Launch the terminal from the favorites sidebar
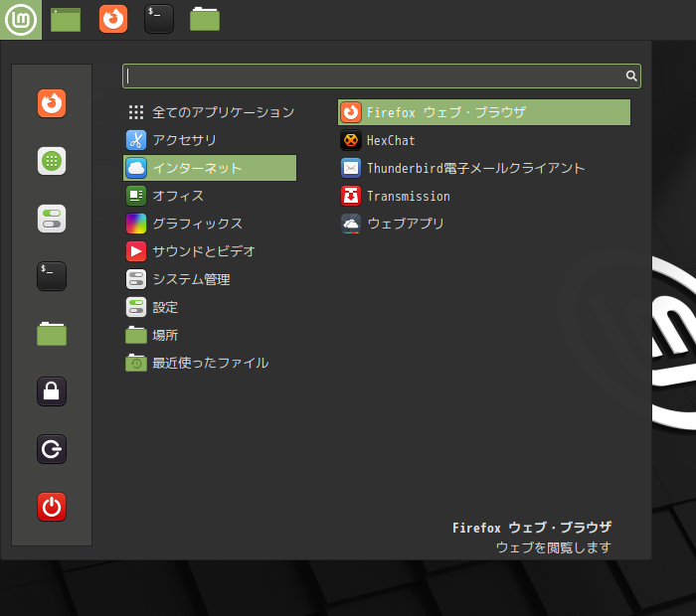696x616 pixels. point(52,276)
